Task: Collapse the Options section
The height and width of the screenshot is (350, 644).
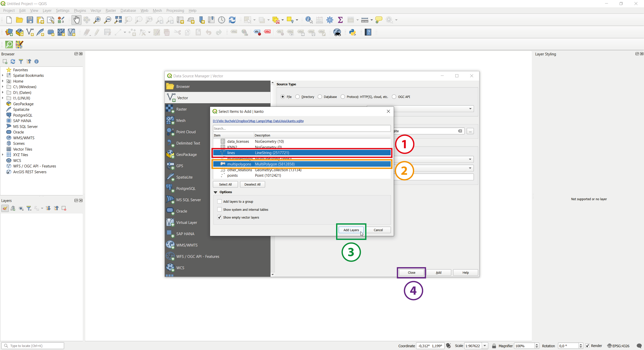Action: click(216, 192)
